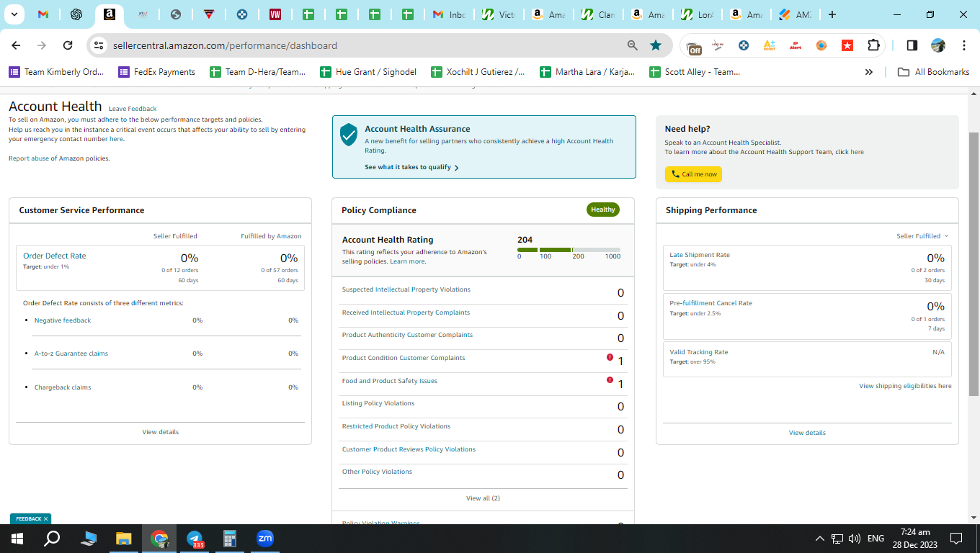Click the bookmark star in address bar
980x553 pixels.
(x=656, y=45)
